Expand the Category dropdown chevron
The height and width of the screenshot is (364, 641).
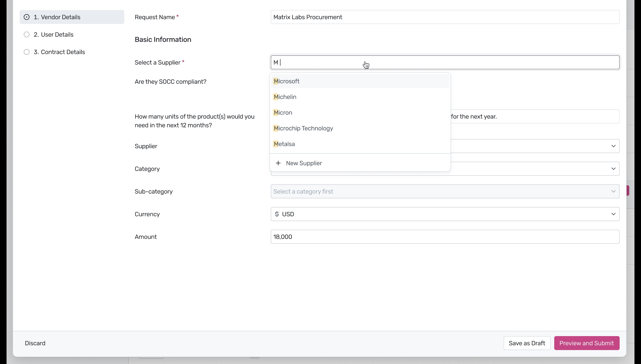[x=613, y=169]
